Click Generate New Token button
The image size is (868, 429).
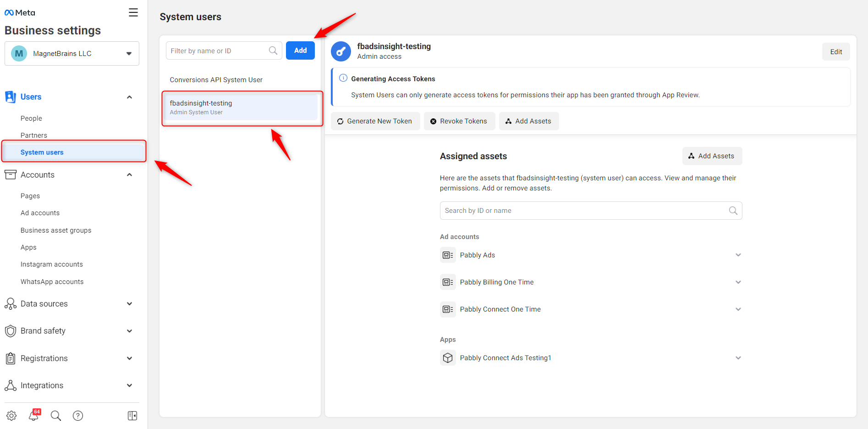[375, 121]
